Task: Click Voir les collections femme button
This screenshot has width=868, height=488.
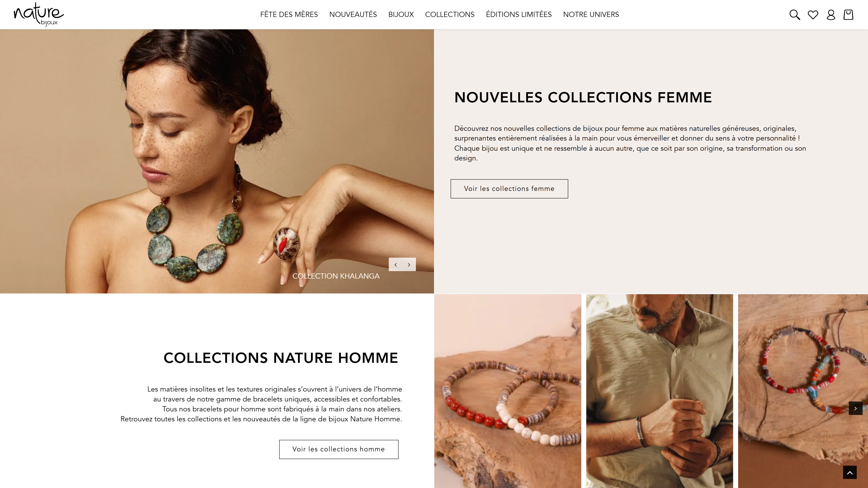Action: click(x=509, y=189)
